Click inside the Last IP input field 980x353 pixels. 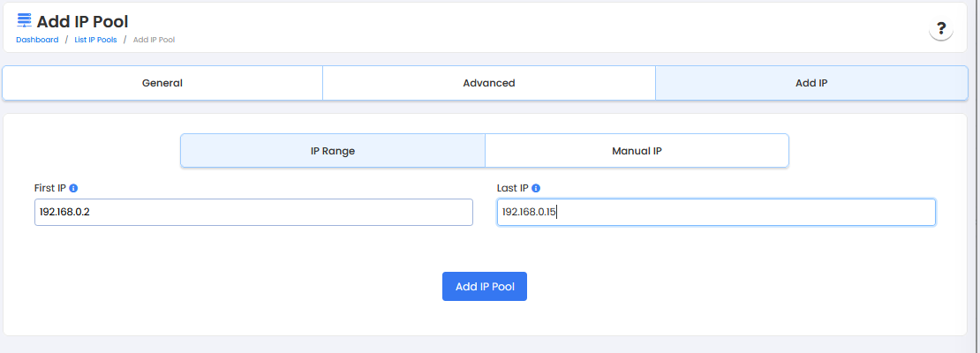(x=715, y=212)
